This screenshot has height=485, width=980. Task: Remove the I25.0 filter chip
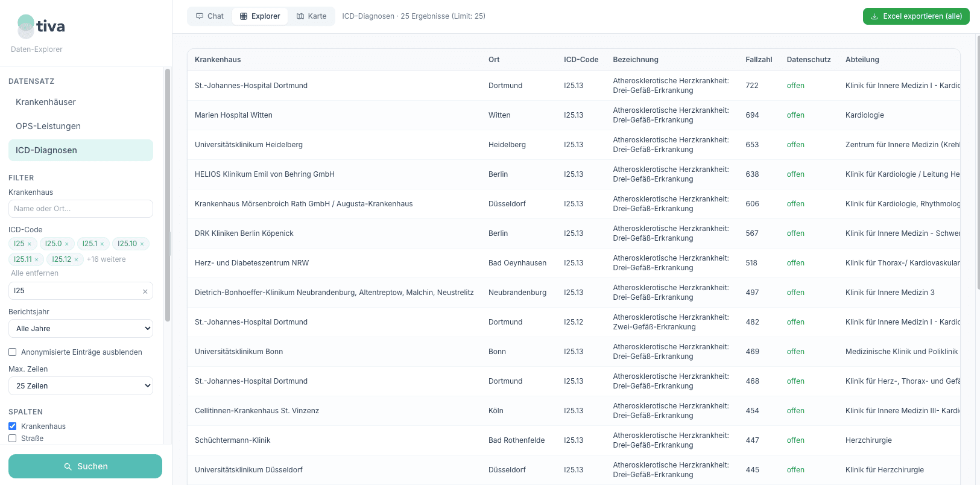(67, 244)
